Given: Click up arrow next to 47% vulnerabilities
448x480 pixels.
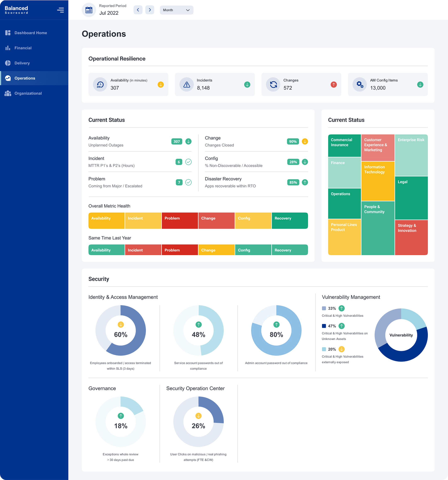Looking at the screenshot, I should 342,326.
